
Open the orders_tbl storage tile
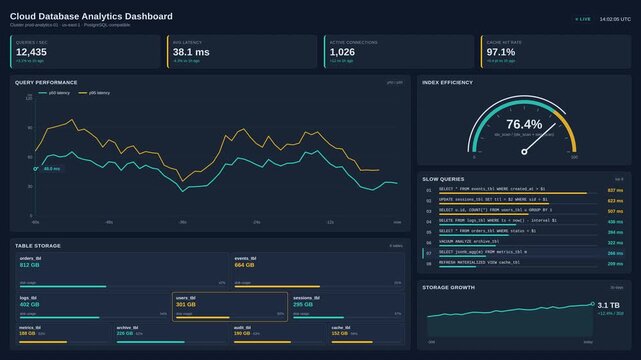tap(122, 271)
